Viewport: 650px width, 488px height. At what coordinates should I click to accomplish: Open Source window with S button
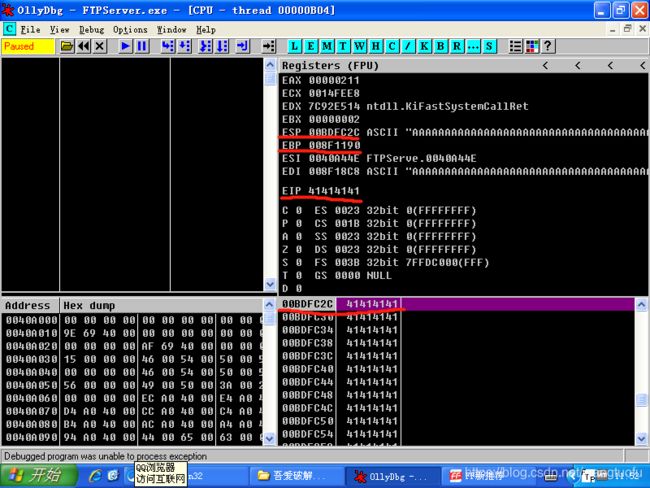(x=489, y=46)
